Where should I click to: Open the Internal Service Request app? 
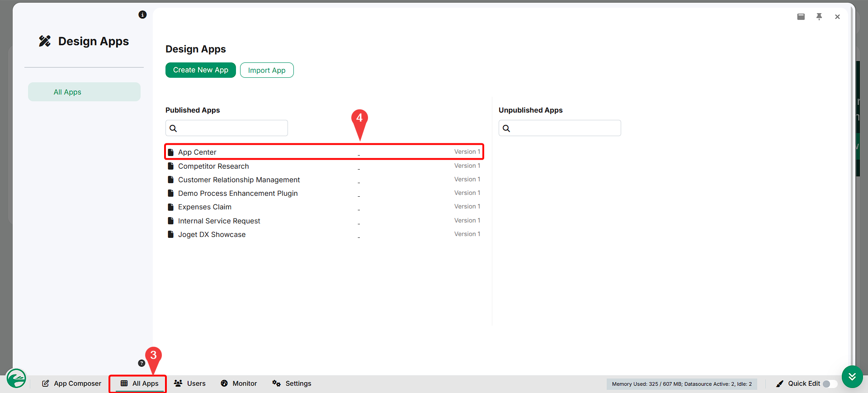tap(219, 221)
